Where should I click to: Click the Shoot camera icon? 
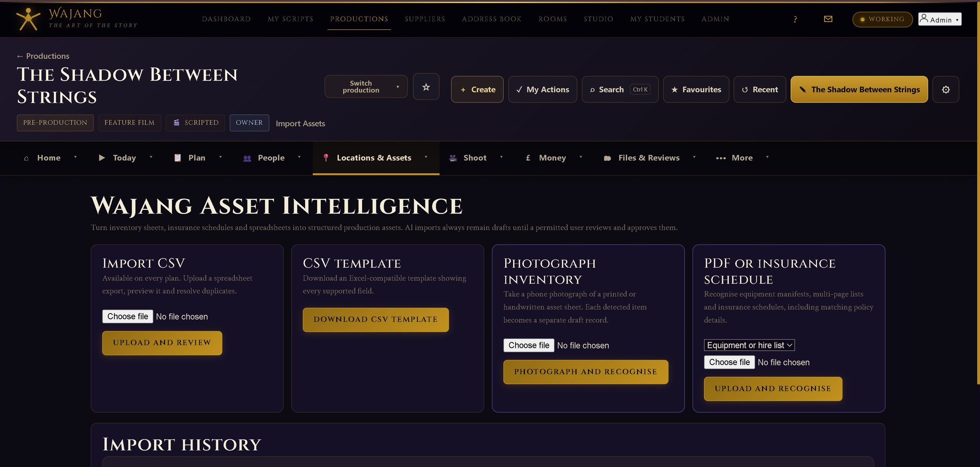453,158
